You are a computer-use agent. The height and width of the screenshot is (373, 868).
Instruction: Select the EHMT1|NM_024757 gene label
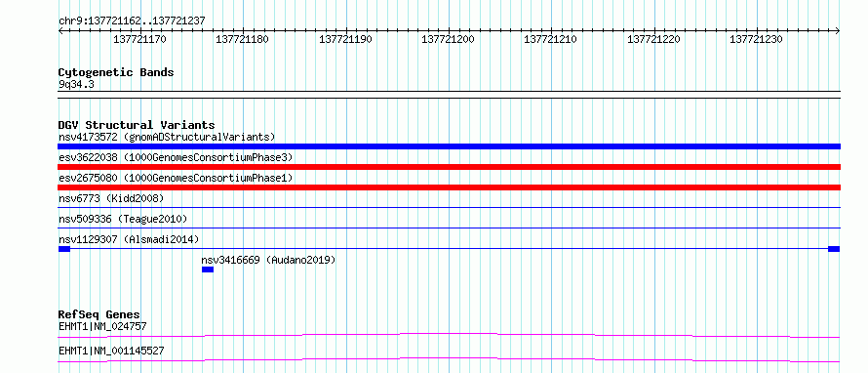point(102,326)
